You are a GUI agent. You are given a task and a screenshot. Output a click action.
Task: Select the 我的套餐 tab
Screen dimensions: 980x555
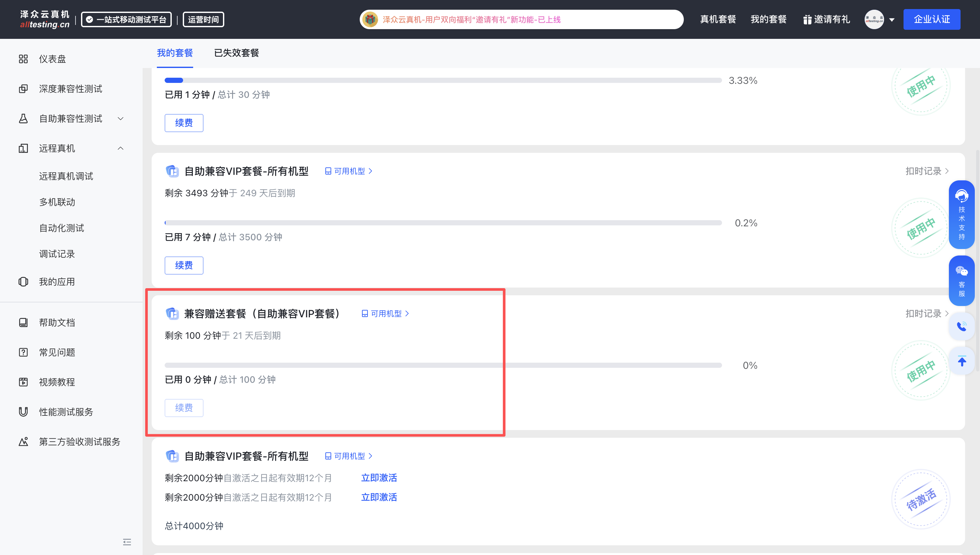[x=175, y=53]
